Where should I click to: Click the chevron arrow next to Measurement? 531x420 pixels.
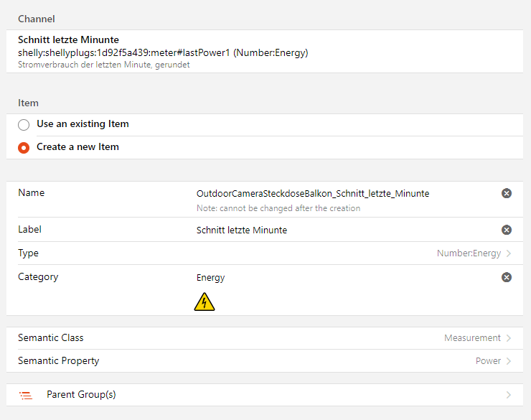509,338
